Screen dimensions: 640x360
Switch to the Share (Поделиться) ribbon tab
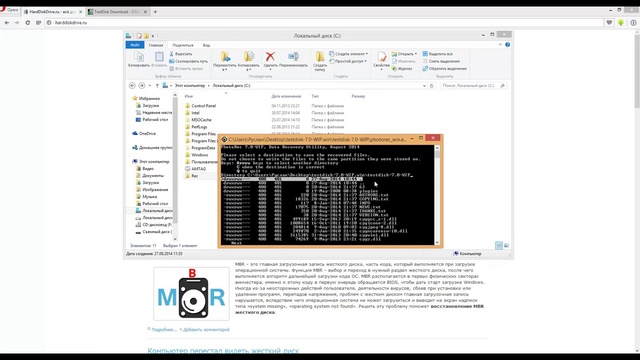click(x=183, y=45)
